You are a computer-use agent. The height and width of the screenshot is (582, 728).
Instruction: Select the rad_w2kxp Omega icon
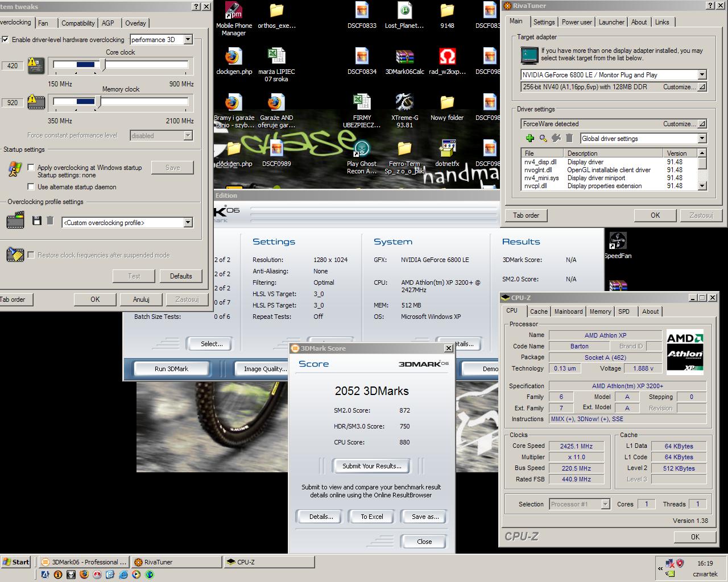coord(447,57)
